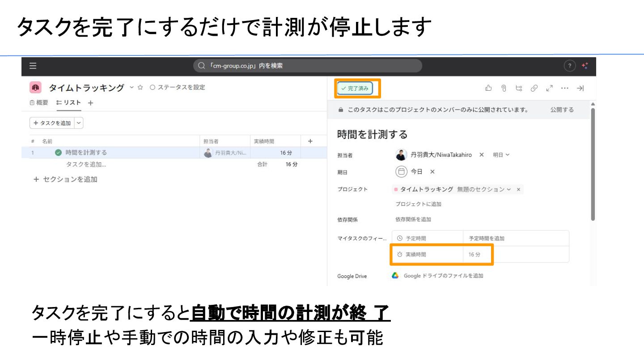Click the タイムトラッキング project chip
The width and height of the screenshot is (644, 362).
point(424,189)
